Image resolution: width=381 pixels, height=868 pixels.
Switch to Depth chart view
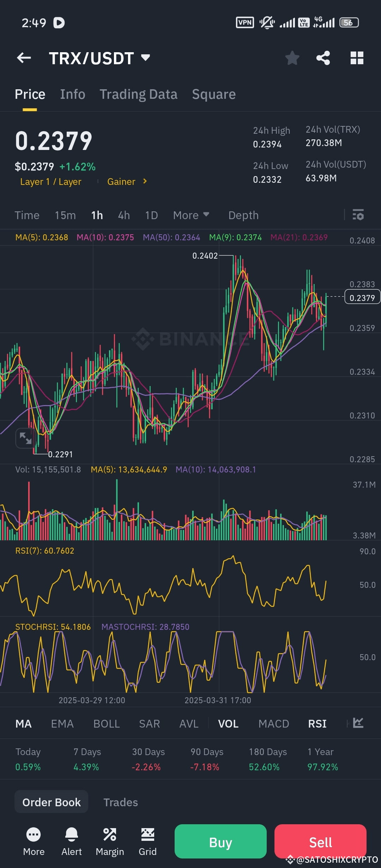coord(243,215)
